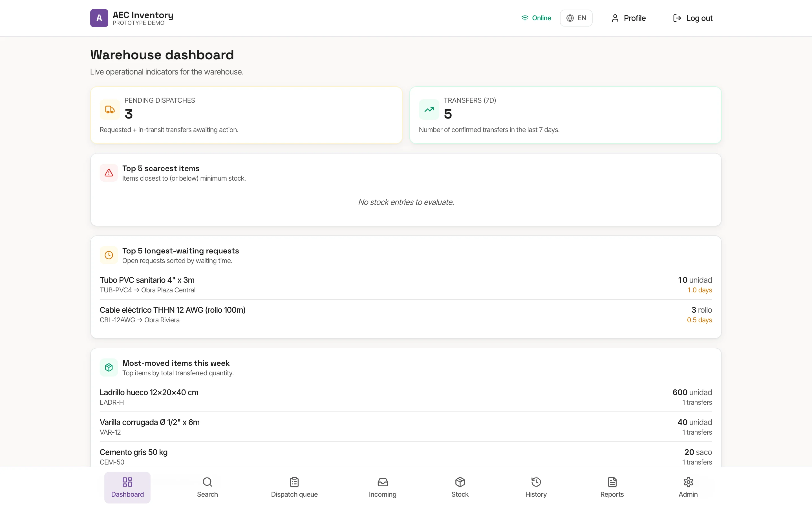Click the LADR-H item code
This screenshot has height=508, width=812.
(x=112, y=402)
